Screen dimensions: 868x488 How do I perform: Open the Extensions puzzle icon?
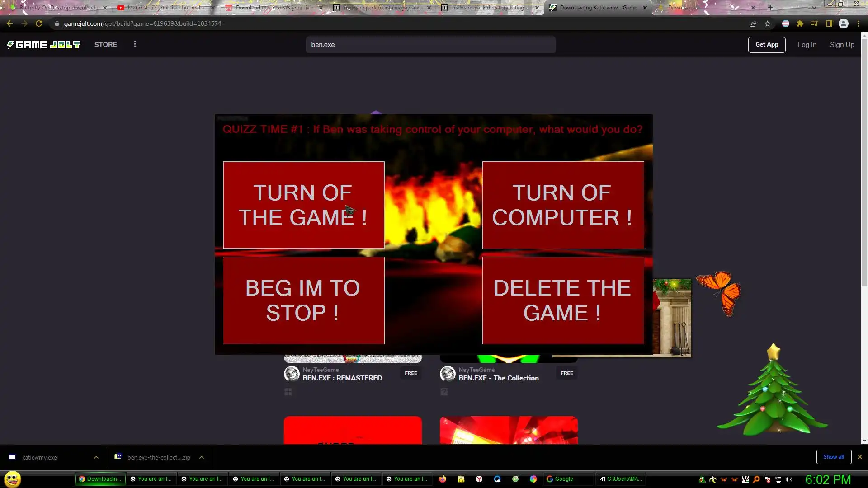click(800, 23)
